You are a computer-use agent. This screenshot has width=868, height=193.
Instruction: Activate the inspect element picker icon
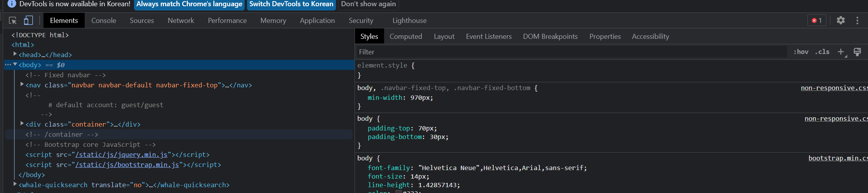[13, 21]
